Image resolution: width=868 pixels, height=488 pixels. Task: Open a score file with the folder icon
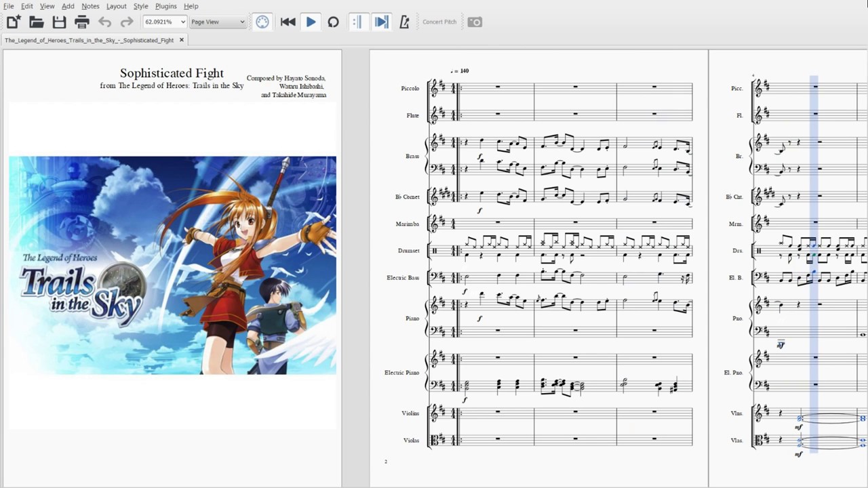point(36,22)
